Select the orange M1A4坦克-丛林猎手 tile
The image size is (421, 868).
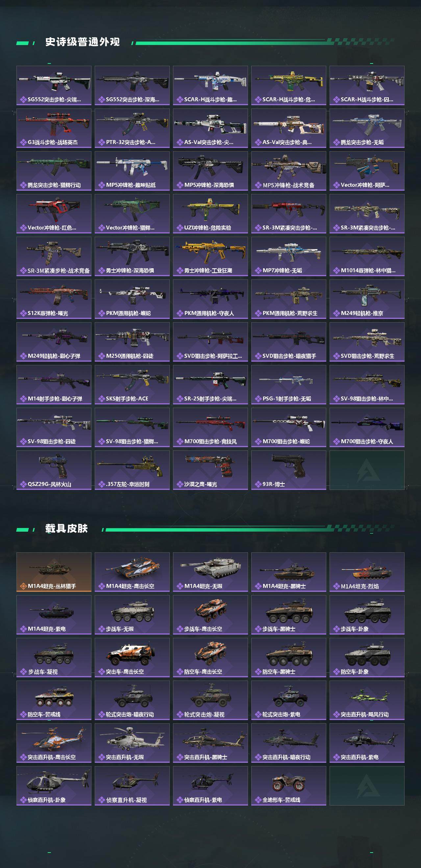tap(54, 572)
